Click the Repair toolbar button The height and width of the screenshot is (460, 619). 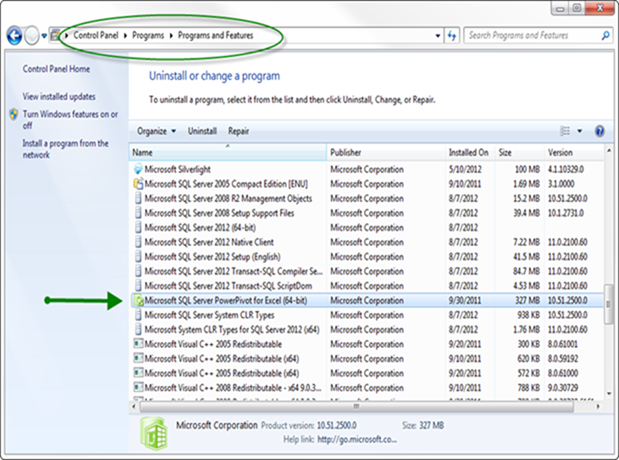click(x=238, y=131)
